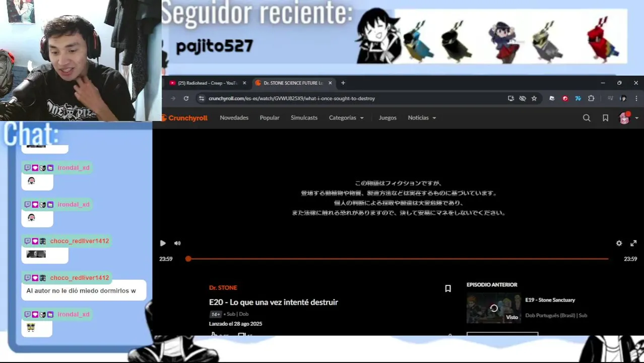The height and width of the screenshot is (363, 644).
Task: Close the Radiohead YouTube tab
Action: (244, 83)
